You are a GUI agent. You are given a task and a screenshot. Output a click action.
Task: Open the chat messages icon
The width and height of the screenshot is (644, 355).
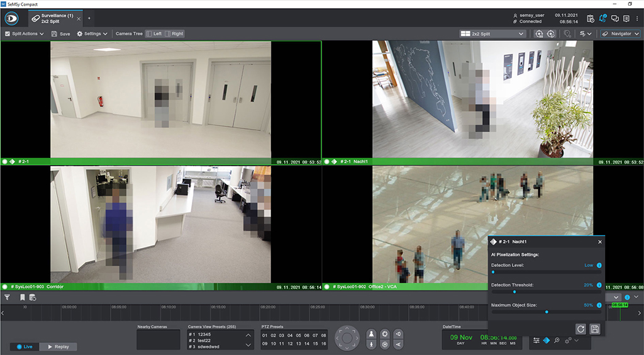point(615,18)
